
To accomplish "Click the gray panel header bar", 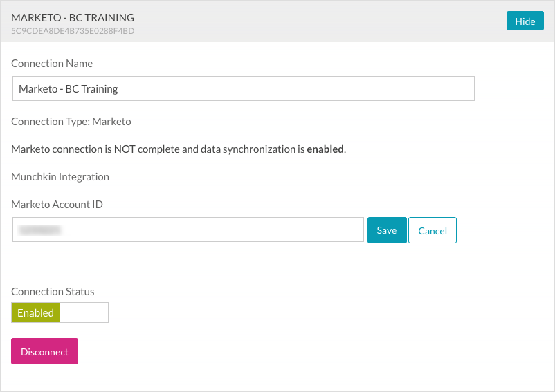I will (311, 21).
